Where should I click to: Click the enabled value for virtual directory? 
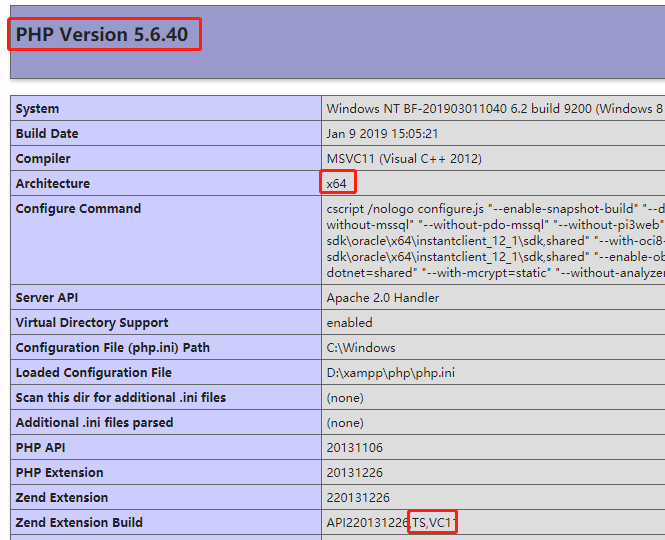tap(349, 323)
